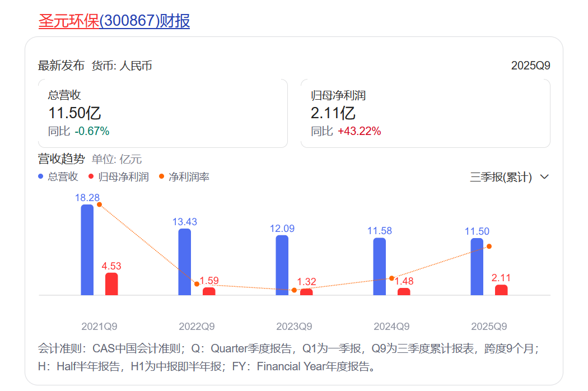Select the 2023Q9 blue revenue bar
The width and height of the screenshot is (588, 391).
tap(282, 266)
